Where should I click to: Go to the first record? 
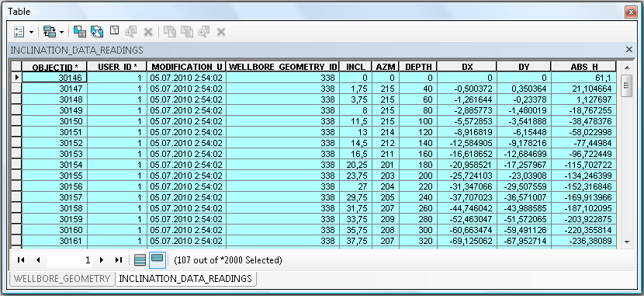click(x=21, y=259)
